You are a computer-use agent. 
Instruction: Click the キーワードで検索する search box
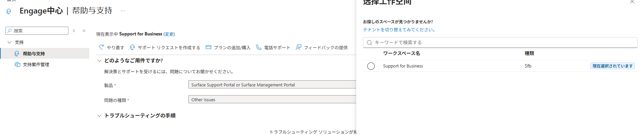point(500,43)
